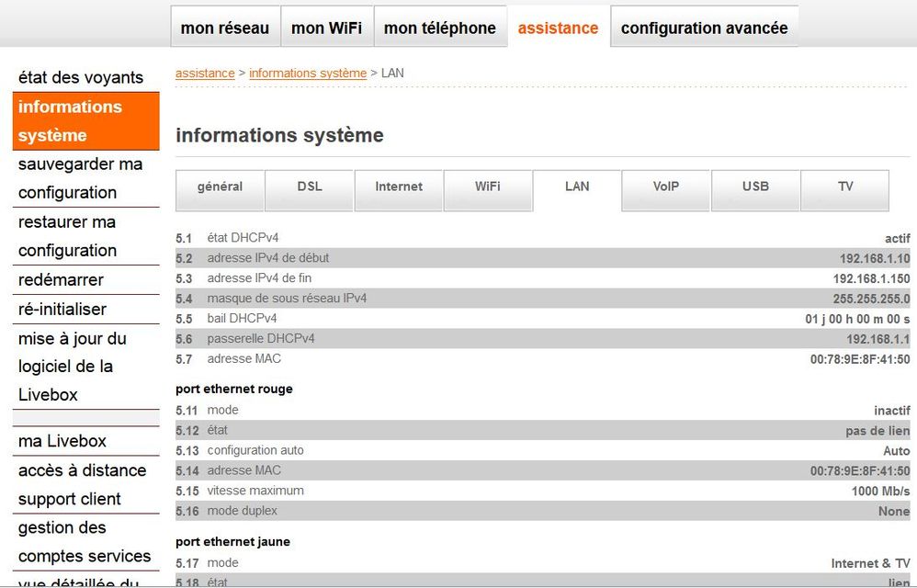Open sauvegarder ma configuration in sidebar
This screenshot has width=917, height=588.
click(x=81, y=178)
